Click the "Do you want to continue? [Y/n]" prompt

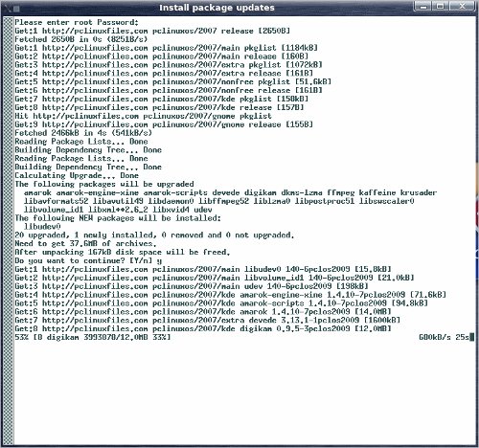click(88, 260)
